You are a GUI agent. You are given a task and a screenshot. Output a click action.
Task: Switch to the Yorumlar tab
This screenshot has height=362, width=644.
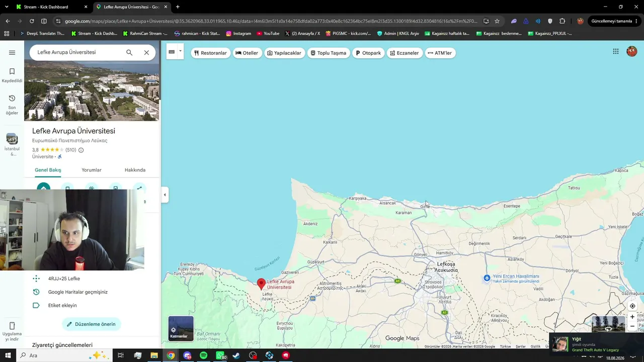point(92,170)
